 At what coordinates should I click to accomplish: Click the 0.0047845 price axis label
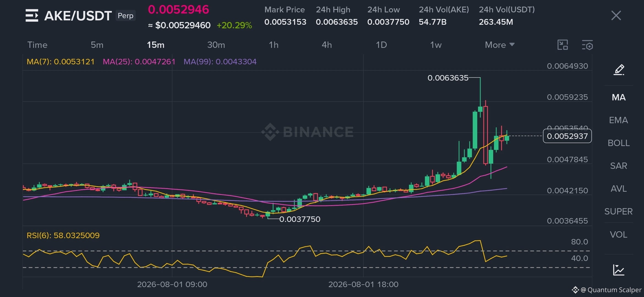[x=567, y=159]
